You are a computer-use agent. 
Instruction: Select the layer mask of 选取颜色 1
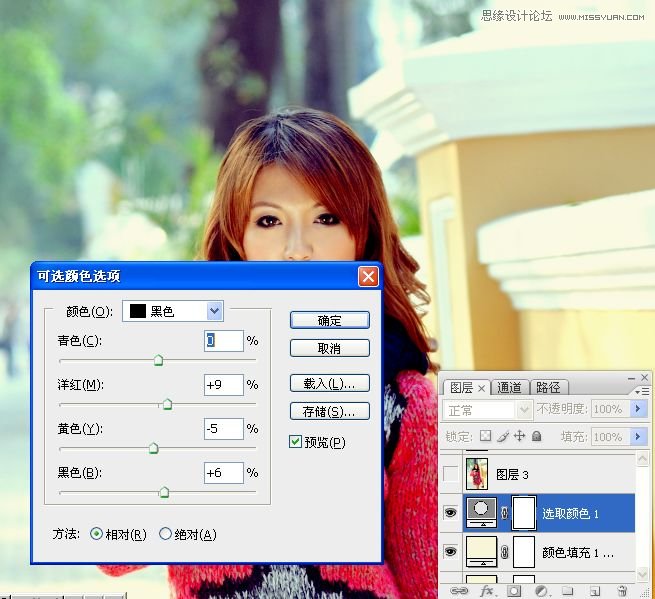[524, 513]
